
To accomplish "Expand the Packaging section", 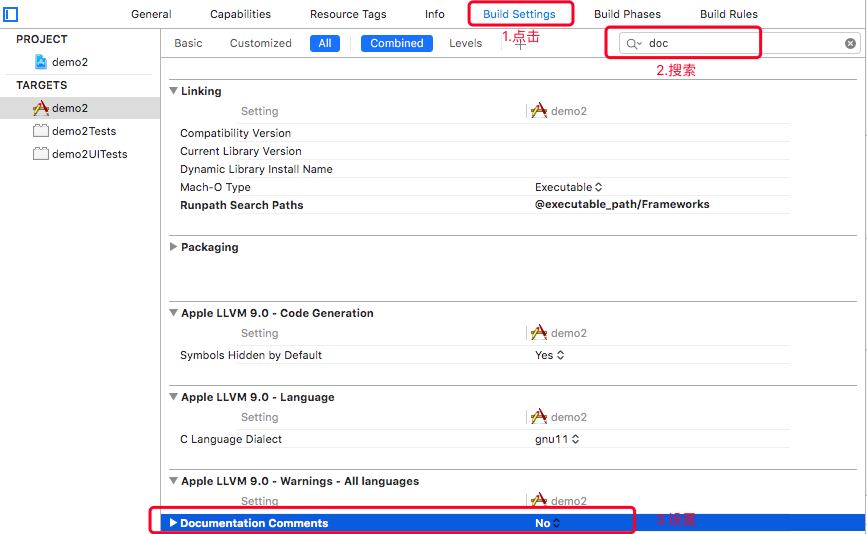I will (x=174, y=247).
